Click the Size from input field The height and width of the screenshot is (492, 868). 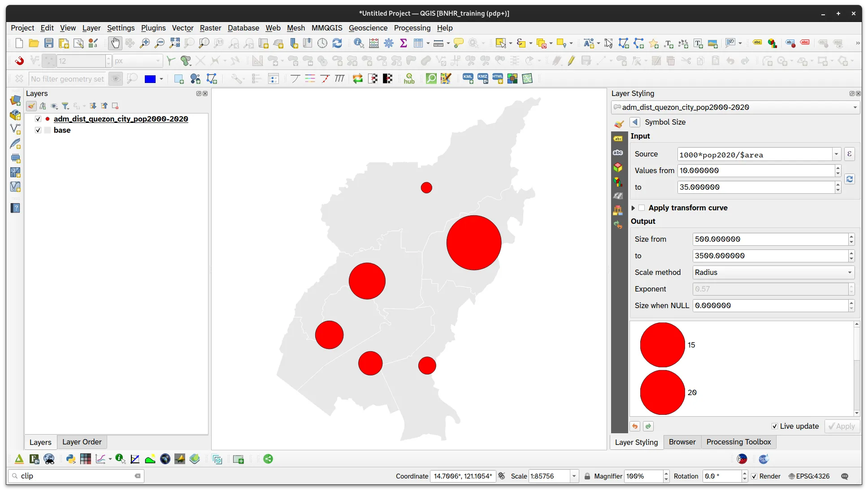(x=769, y=239)
